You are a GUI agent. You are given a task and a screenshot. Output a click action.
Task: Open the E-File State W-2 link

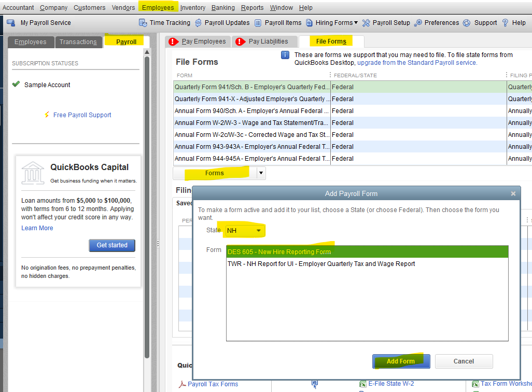coord(391,384)
